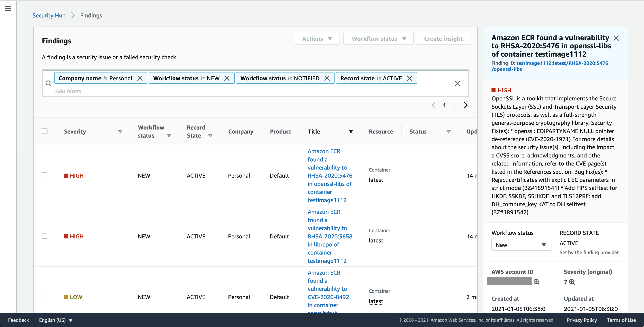Image resolution: width=644 pixels, height=327 pixels.
Task: Click magnifier icon next to Severity original value
Action: point(572,282)
